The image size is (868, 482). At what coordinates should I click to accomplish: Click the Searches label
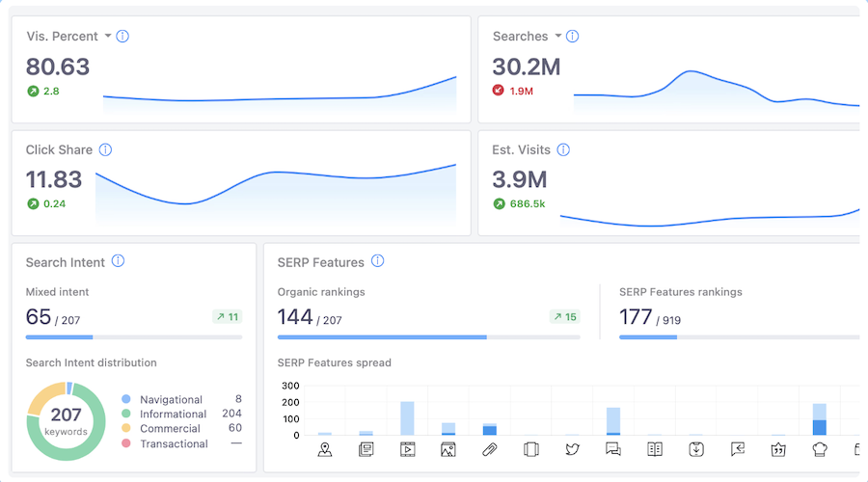521,37
